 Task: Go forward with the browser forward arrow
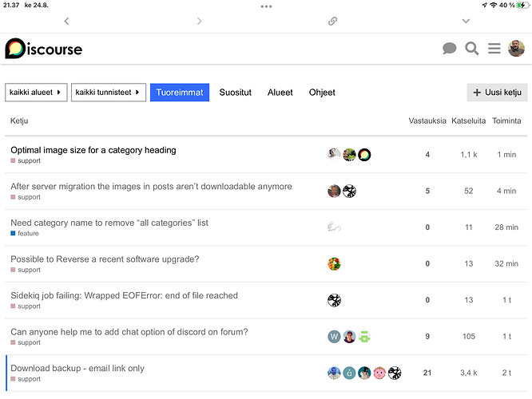click(200, 21)
